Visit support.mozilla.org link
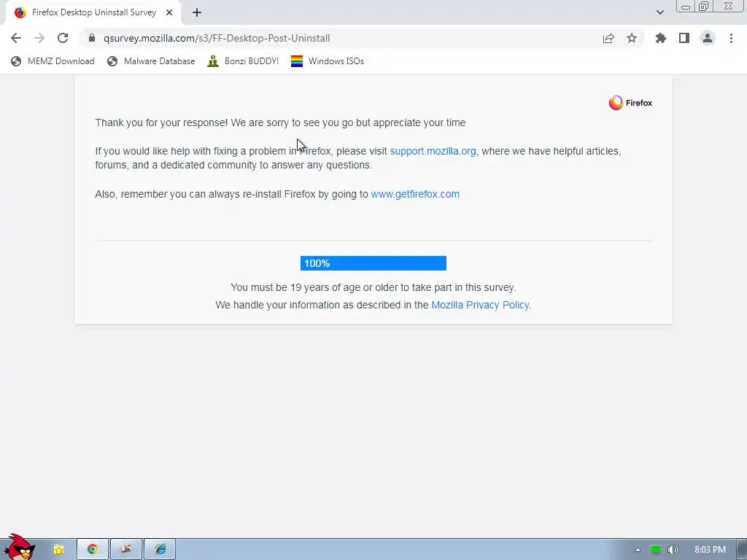Screen dimensions: 747x560 433,151
